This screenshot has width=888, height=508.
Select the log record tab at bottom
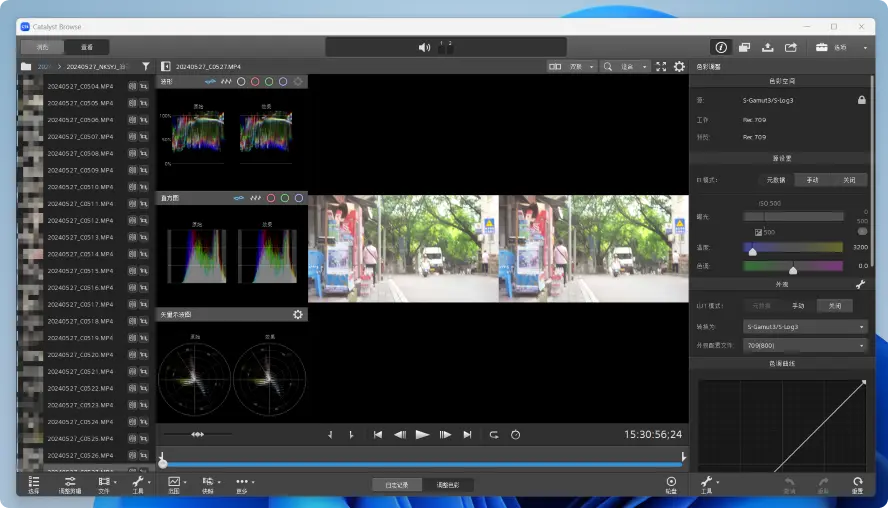(x=396, y=485)
